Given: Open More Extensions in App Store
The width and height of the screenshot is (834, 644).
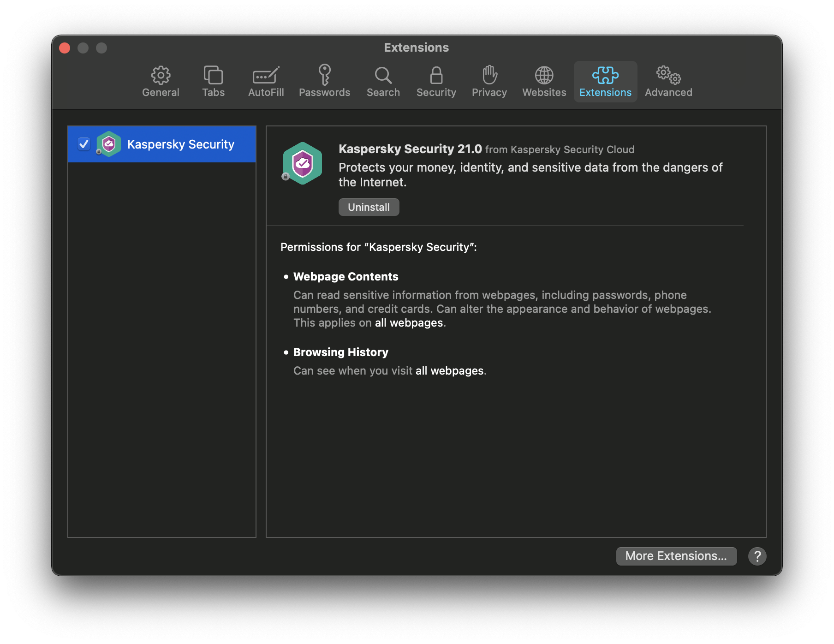Looking at the screenshot, I should coord(676,556).
